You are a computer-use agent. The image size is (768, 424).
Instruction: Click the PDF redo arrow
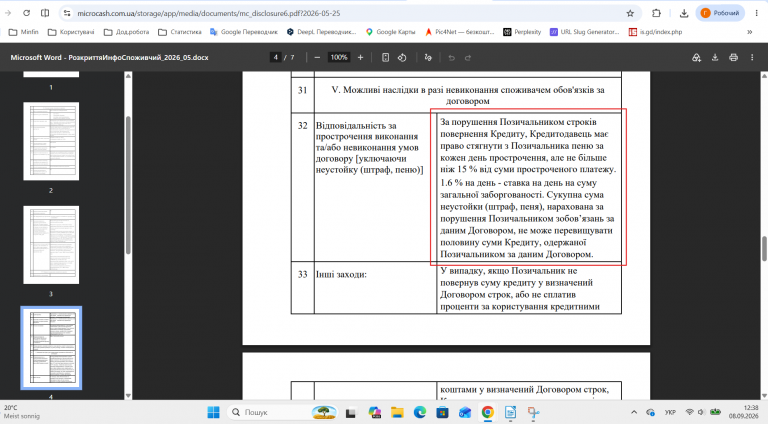tap(468, 57)
